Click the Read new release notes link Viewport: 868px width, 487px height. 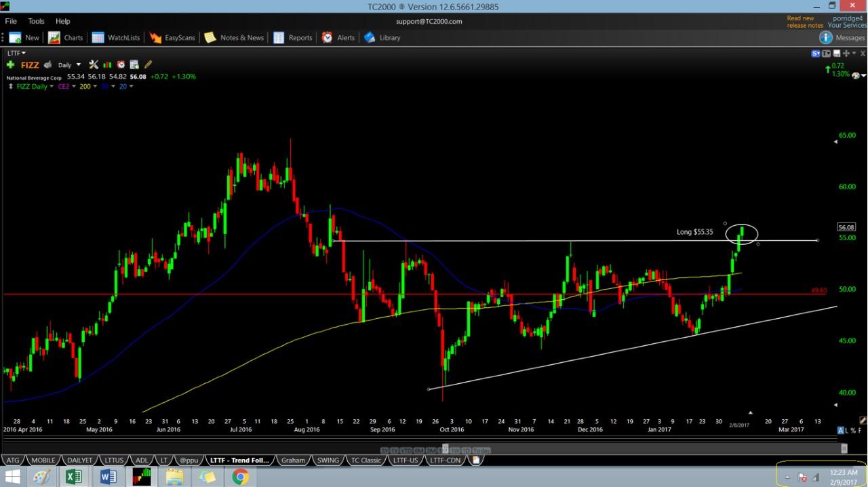(x=804, y=22)
